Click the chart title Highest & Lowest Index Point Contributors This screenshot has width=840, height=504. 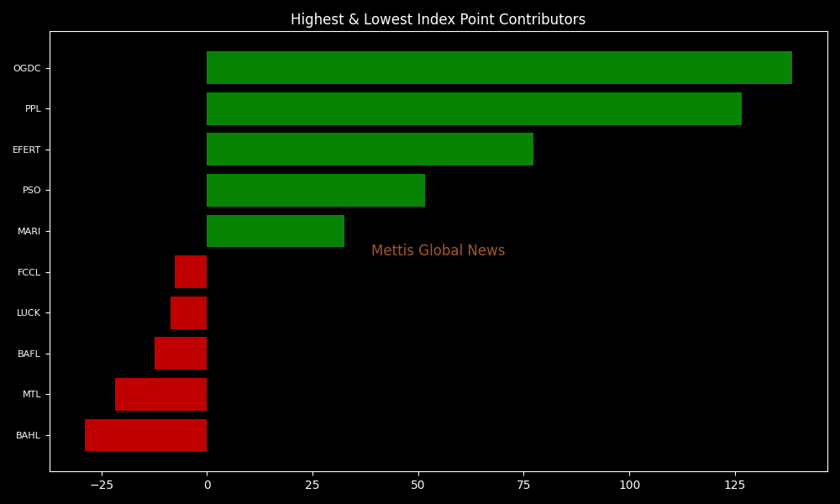(438, 20)
